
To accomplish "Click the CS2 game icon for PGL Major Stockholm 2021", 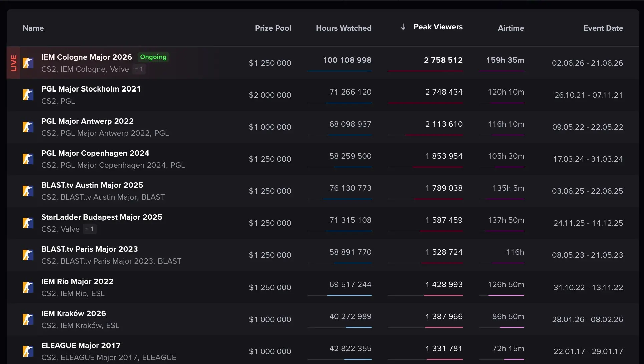I will [28, 95].
